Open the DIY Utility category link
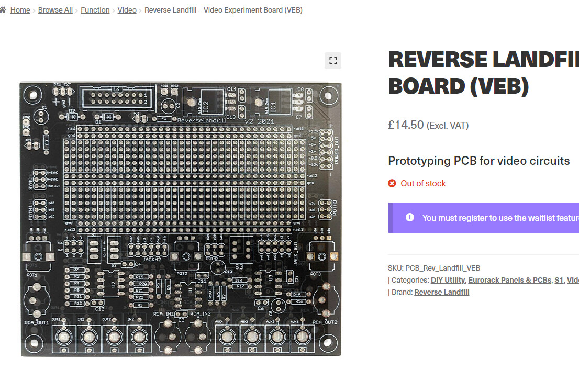The width and height of the screenshot is (579, 392). [x=448, y=280]
